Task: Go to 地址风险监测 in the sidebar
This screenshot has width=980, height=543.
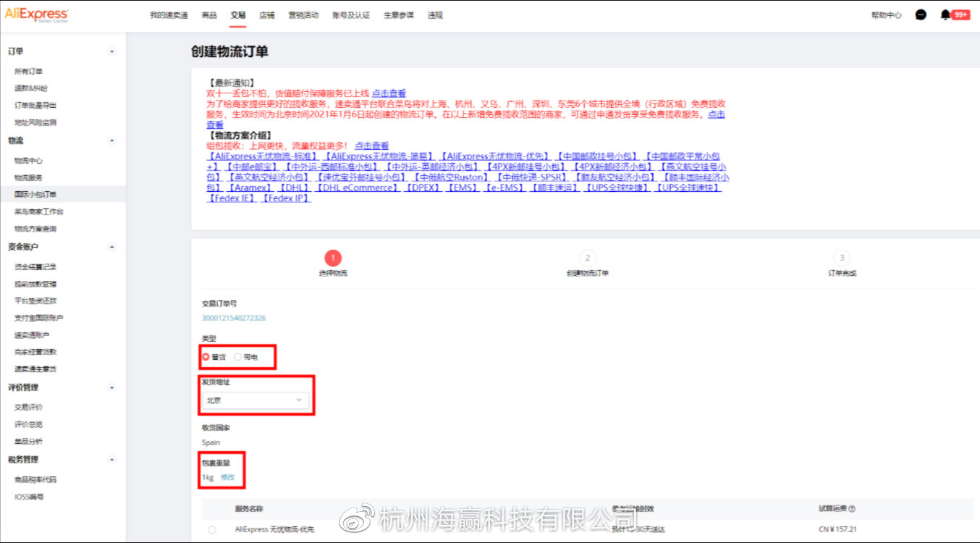Action: click(x=35, y=122)
